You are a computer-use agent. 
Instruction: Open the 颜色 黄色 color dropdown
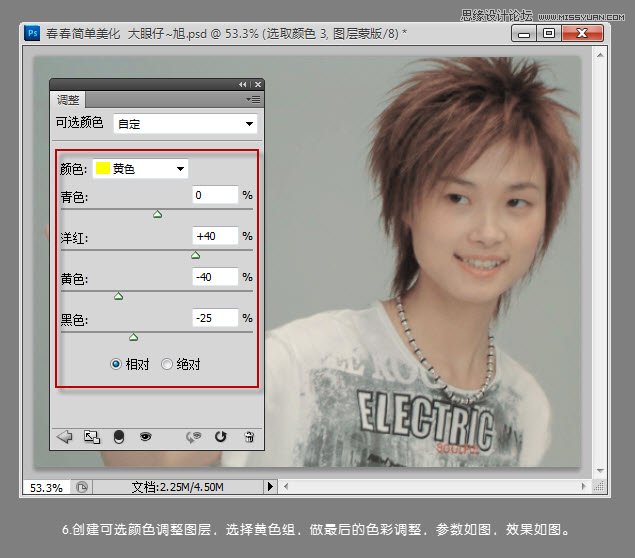(141, 168)
